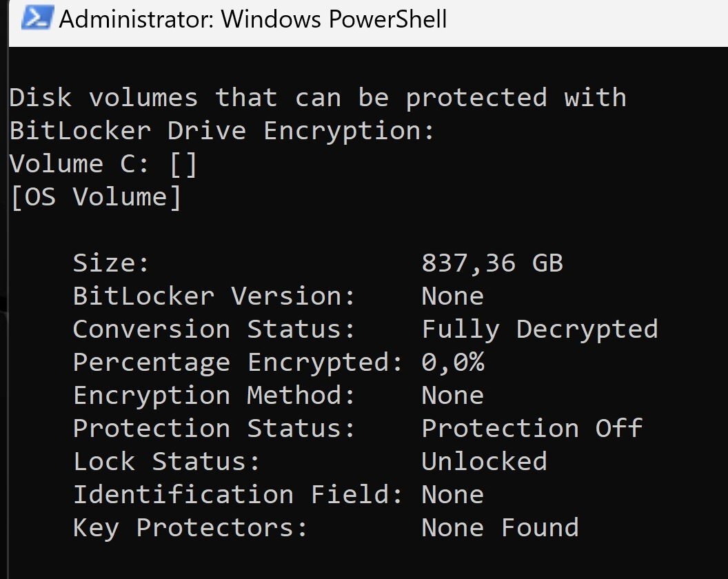
Task: Click the 'Protection Status:' label
Action: pyautogui.click(x=214, y=428)
